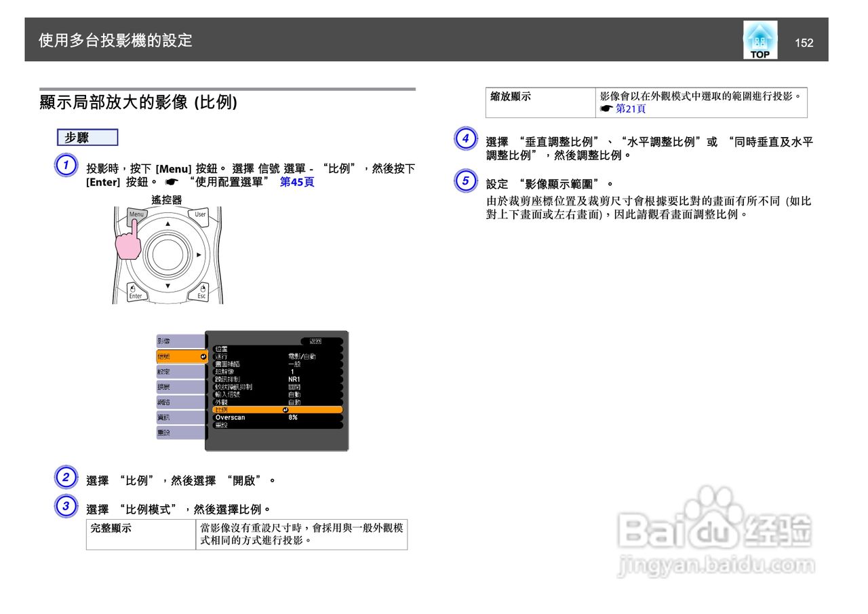Click the 返回 back button in the OSD

coord(316,340)
